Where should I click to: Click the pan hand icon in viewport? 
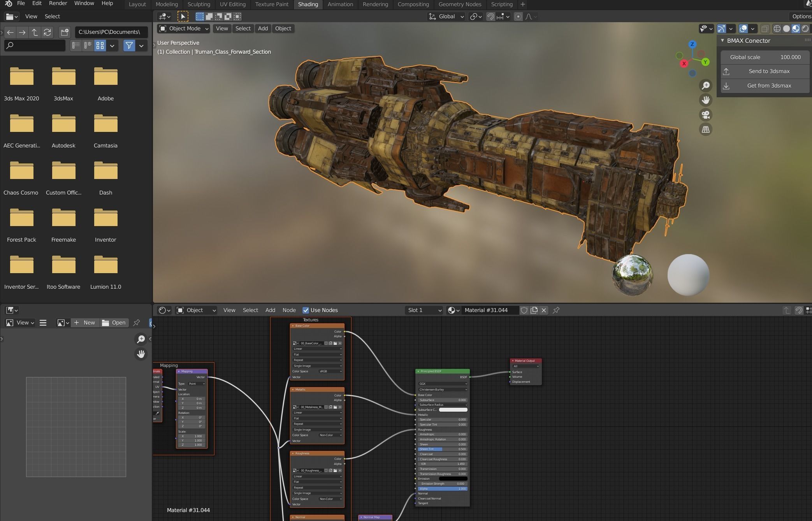click(705, 100)
